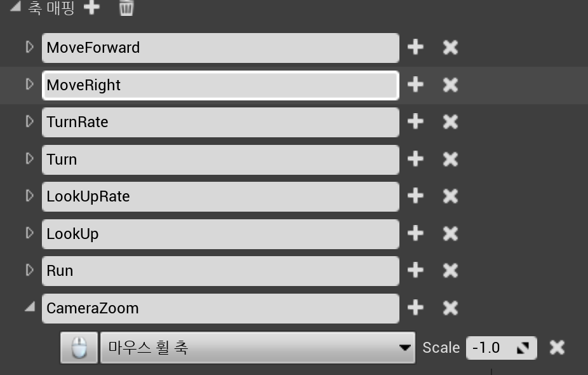Click the Run mapping name field
The height and width of the screenshot is (375, 588).
(x=220, y=270)
